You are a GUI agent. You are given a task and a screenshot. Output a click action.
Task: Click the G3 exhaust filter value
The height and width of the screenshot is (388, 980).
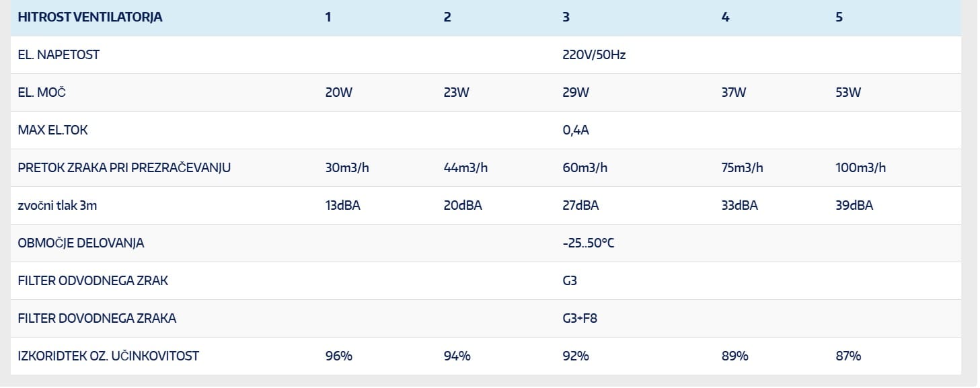point(570,281)
